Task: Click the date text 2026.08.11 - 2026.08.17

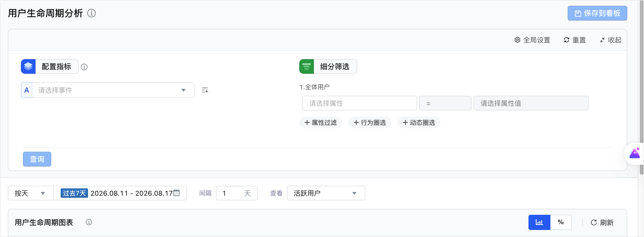Action: pyautogui.click(x=131, y=193)
